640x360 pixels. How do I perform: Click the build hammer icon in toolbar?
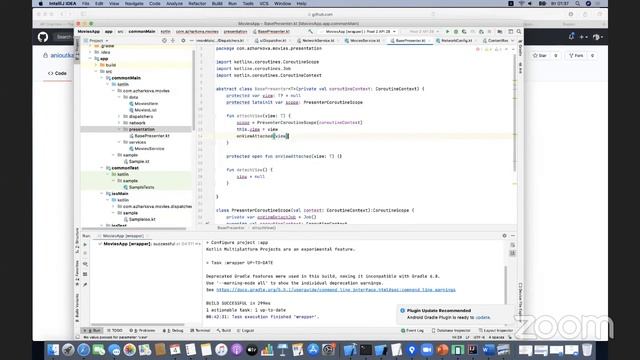311,31
